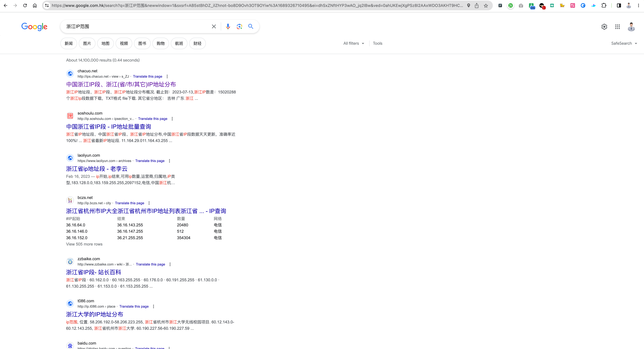The height and width of the screenshot is (349, 644).
Task: Open the browser home page
Action: (35, 5)
